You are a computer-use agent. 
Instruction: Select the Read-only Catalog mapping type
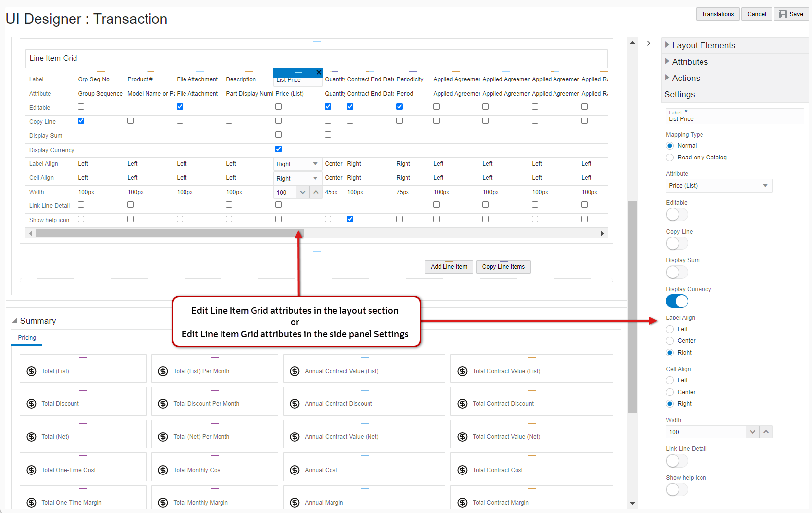click(x=670, y=158)
